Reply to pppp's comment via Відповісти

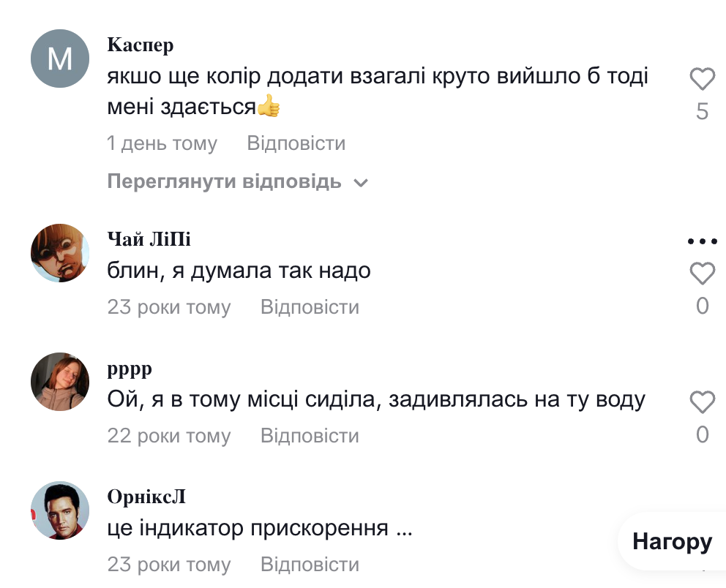point(310,436)
